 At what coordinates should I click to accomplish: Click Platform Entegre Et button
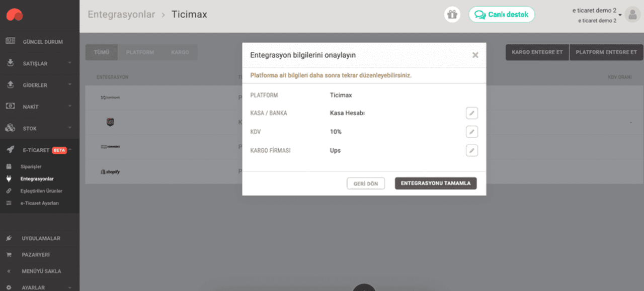click(606, 52)
